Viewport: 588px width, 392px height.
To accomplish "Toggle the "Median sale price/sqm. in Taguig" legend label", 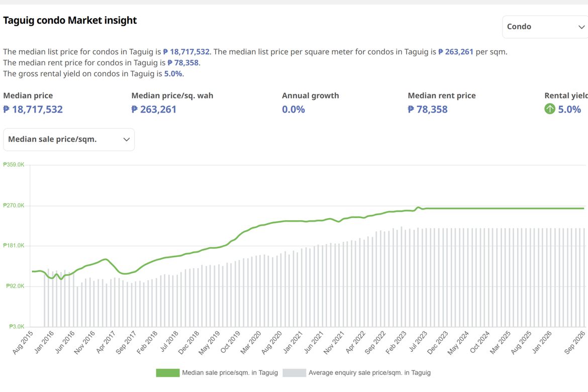I will tap(230, 373).
